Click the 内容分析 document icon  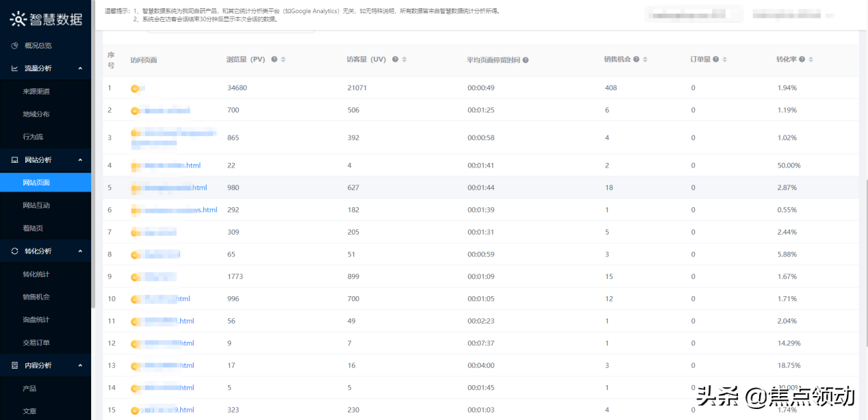tap(15, 365)
